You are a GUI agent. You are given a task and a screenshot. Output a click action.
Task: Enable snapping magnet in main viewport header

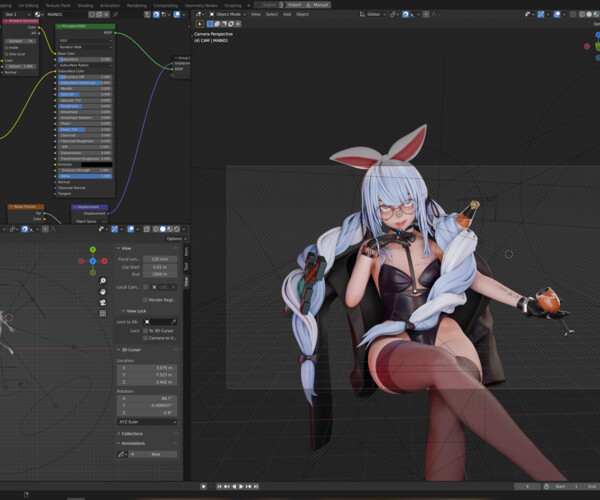[x=405, y=15]
